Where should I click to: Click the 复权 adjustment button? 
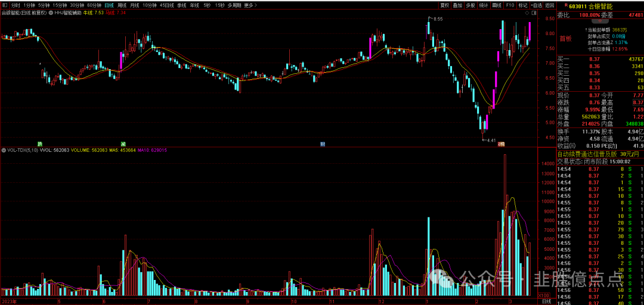point(445,6)
